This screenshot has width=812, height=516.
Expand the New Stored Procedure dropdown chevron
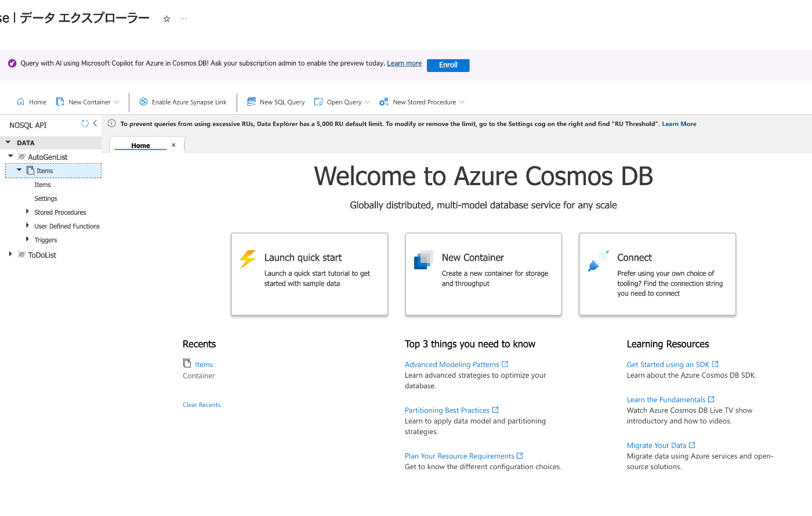(462, 102)
